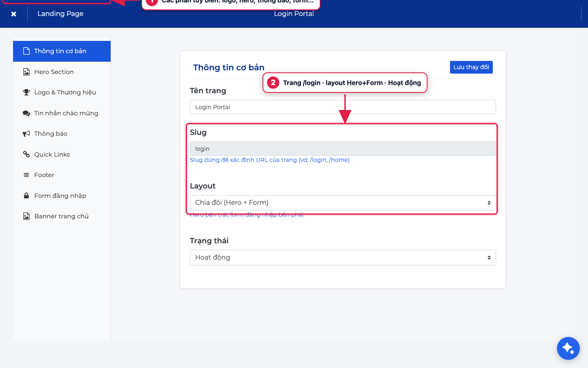Open Quick Links configuration
This screenshot has height=368, width=588.
62,155
